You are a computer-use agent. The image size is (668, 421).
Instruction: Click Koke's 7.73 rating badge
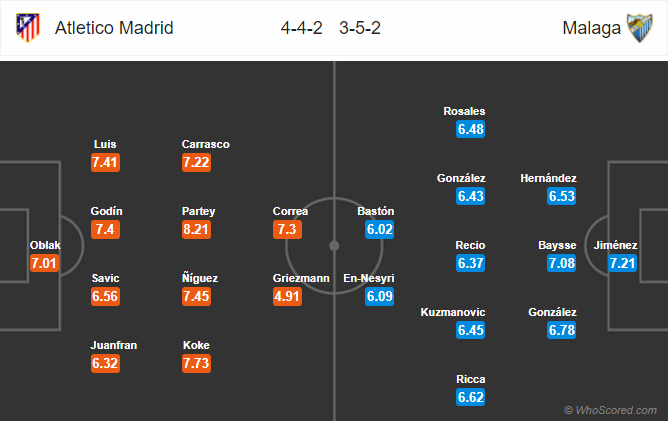[x=196, y=363]
